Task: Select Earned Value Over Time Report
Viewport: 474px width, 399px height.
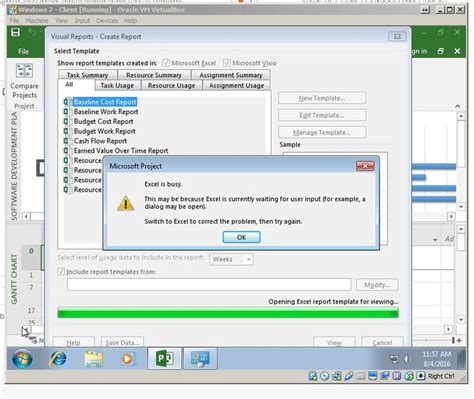Action: pos(121,151)
